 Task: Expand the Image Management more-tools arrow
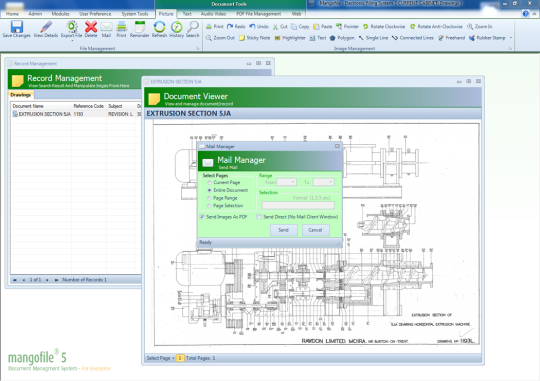coord(511,38)
